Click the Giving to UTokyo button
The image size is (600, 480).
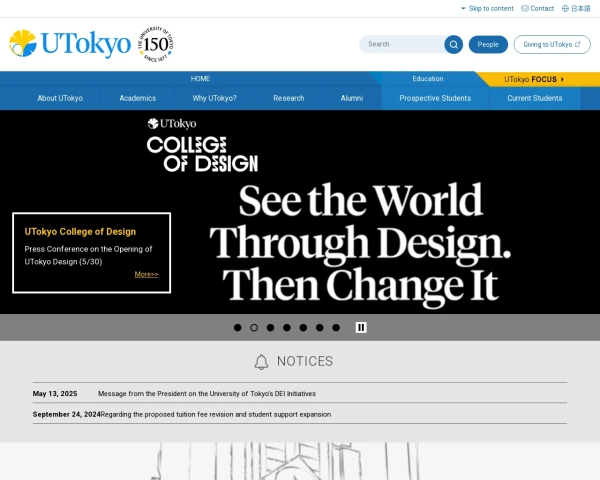(552, 44)
